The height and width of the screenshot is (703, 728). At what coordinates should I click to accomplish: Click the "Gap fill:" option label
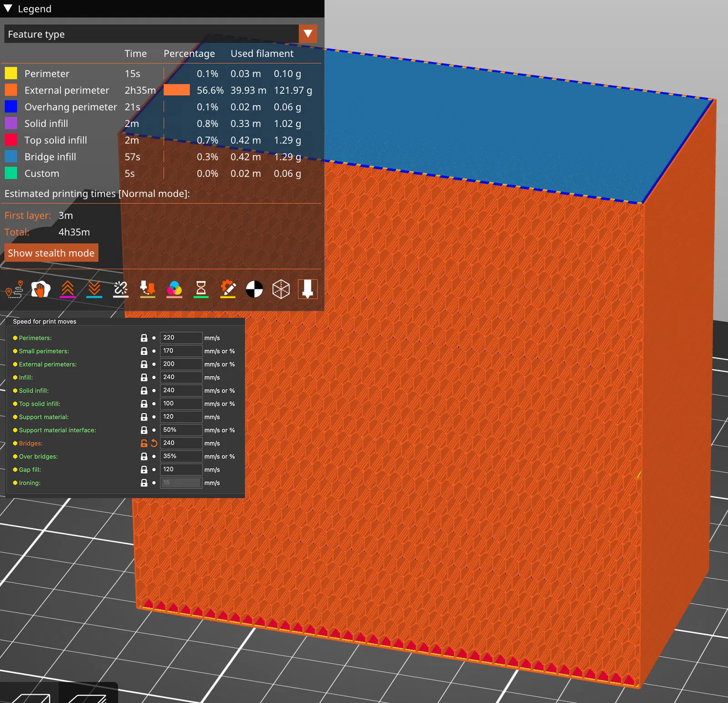coord(30,470)
